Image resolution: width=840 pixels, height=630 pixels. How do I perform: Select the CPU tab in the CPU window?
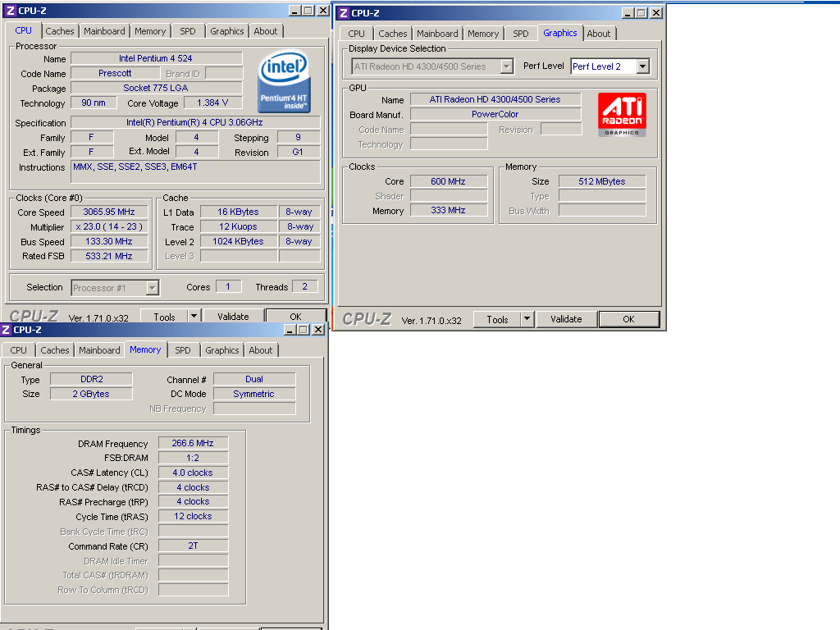click(x=23, y=30)
